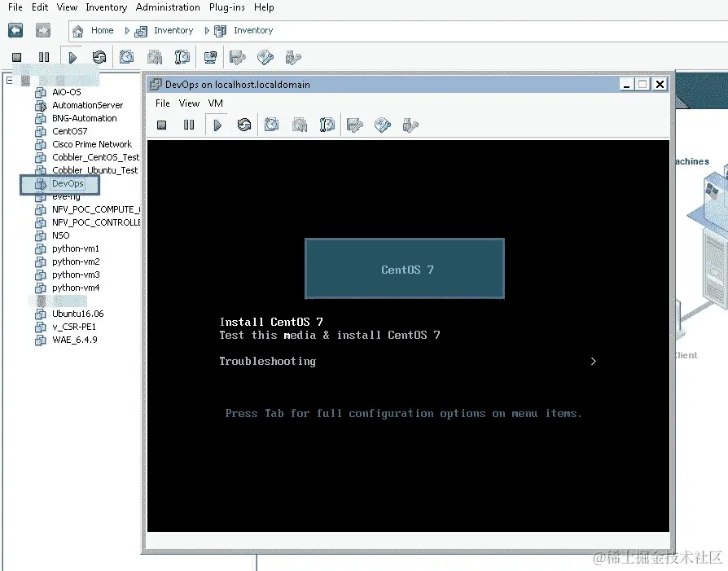Click connect USB device icon in main toolbar
This screenshot has height=571, width=728.
[293, 57]
